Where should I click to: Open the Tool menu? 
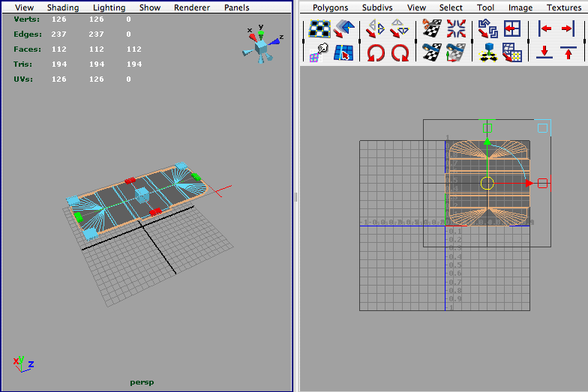tap(485, 7)
